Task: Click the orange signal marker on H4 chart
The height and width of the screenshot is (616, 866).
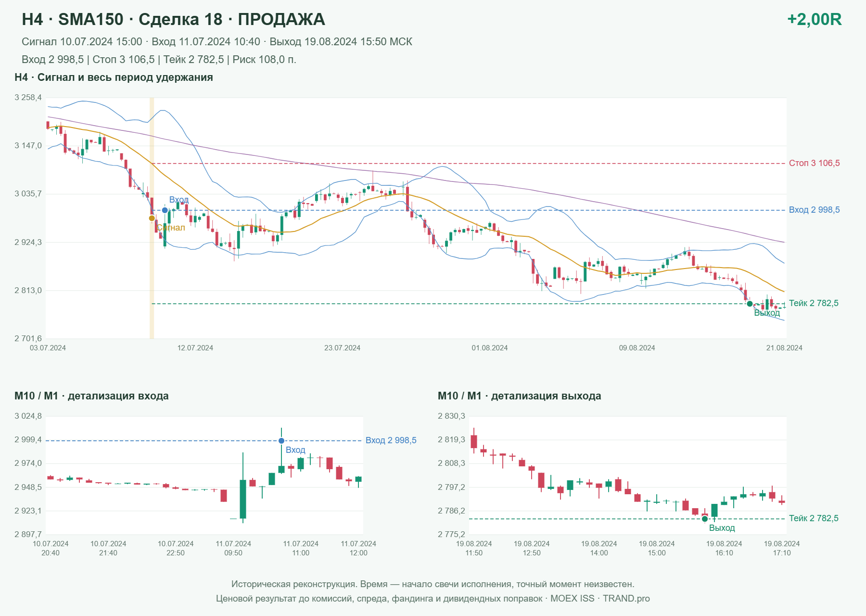Action: pos(152,218)
